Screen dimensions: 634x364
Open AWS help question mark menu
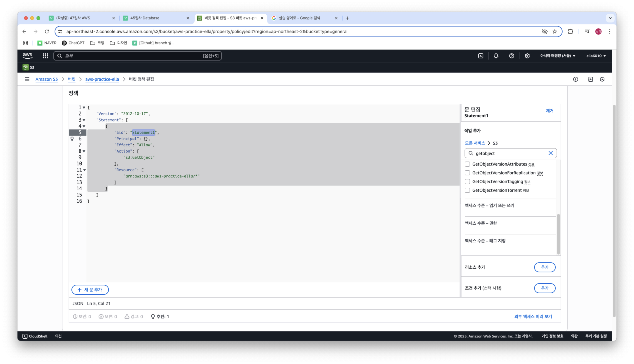point(512,56)
